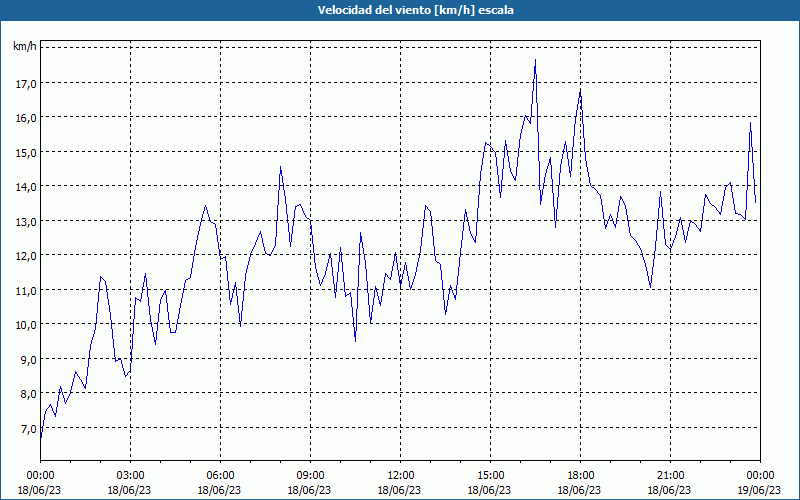800x500 pixels.
Task: Select the 13,0 y-axis value
Action: pyautogui.click(x=26, y=222)
